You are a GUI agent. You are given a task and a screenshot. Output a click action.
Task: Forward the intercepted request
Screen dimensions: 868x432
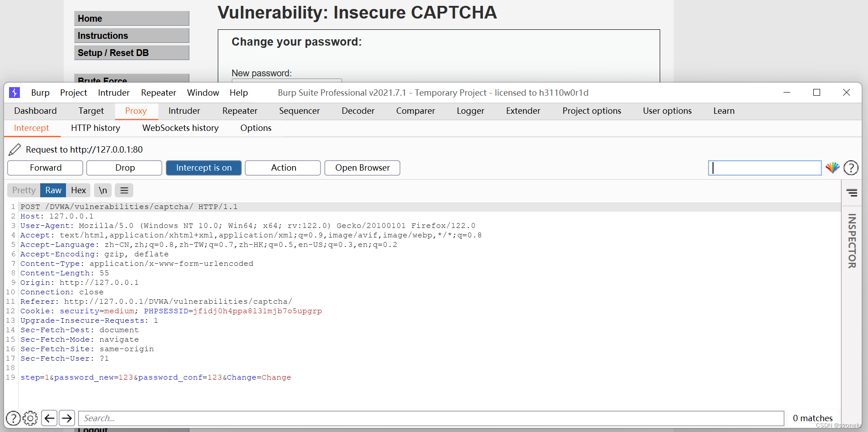coord(45,168)
